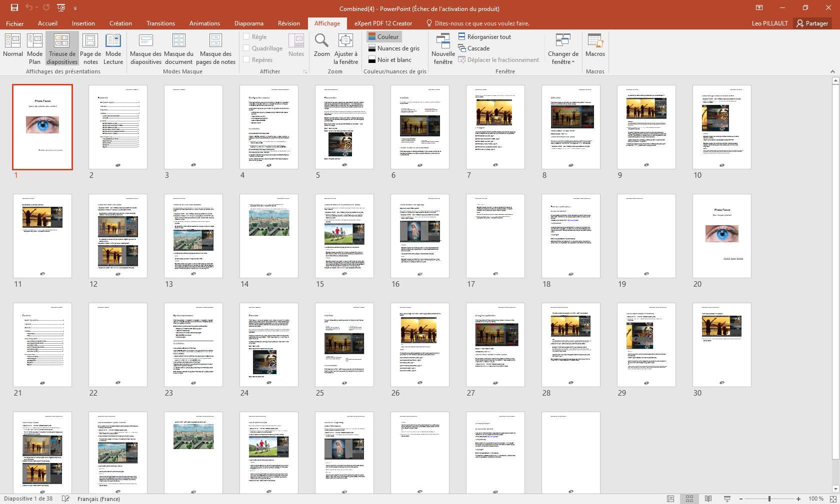Select Mode Plan outline view
The height and width of the screenshot is (504, 840).
34,49
